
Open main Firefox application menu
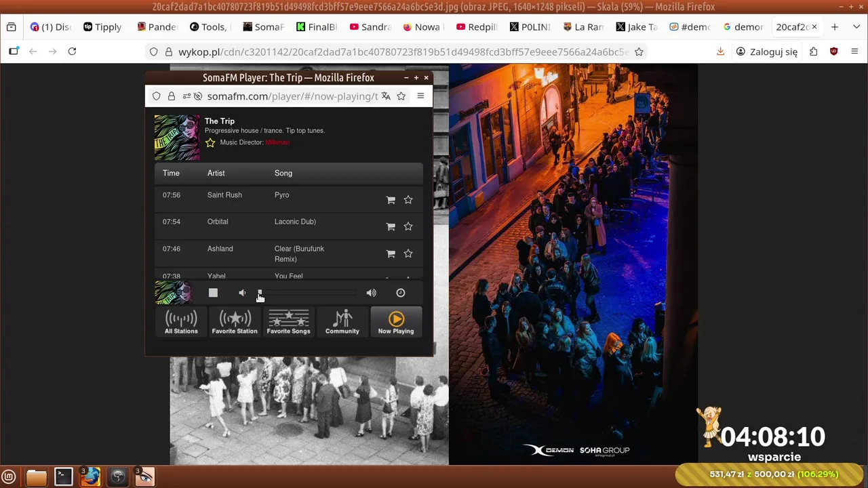[854, 52]
